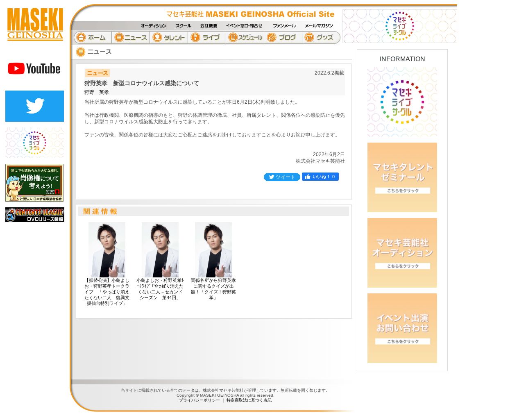
Task: Open the INFORMATION マセキライブサークル image
Action: point(402,102)
